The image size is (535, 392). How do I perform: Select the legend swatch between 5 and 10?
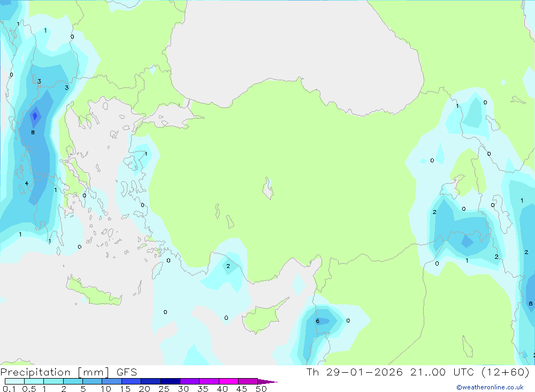[x=93, y=381]
